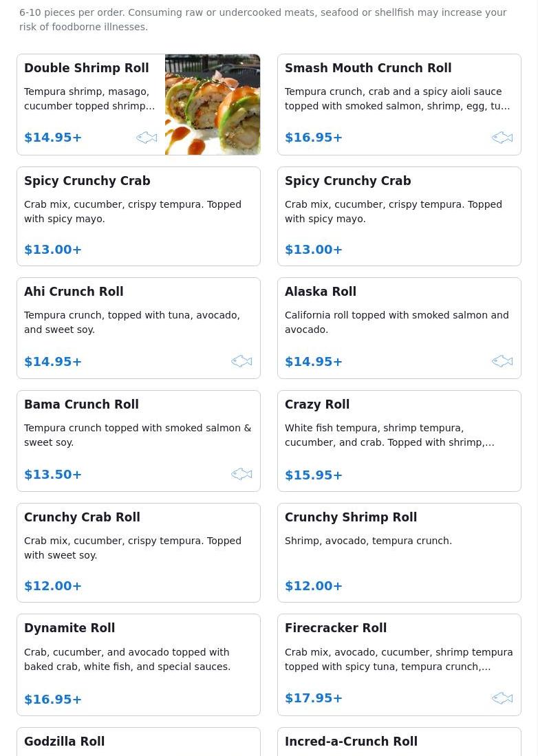Viewport: 538px width, 756px height.
Task: Select the Incred-a-Crunch Roll item
Action: pos(351,742)
